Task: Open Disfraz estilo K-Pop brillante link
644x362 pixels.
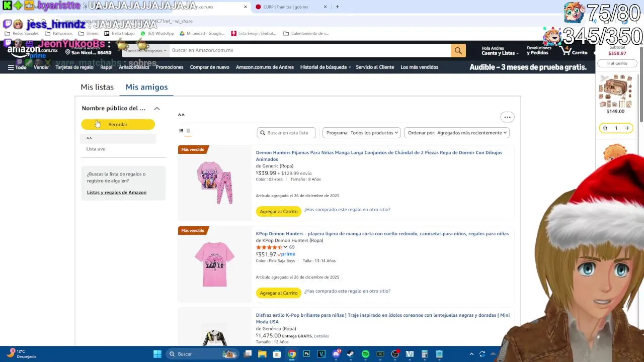Action: (x=382, y=318)
